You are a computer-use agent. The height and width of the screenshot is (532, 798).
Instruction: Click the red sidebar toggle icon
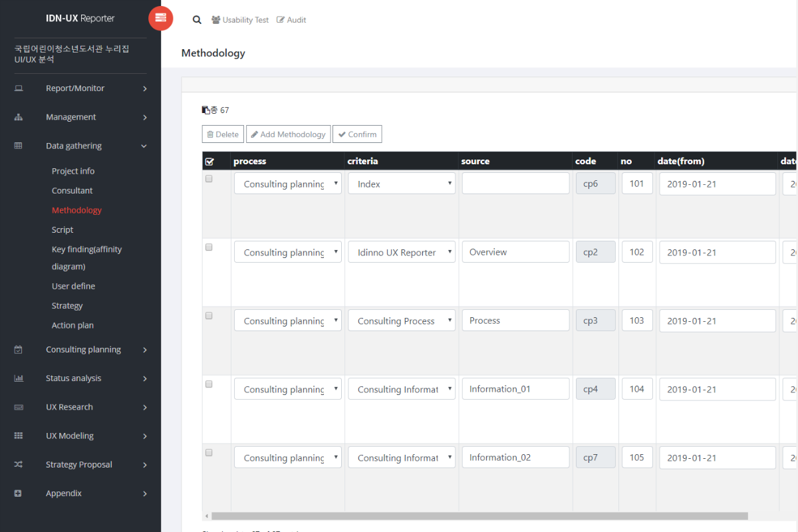160,18
